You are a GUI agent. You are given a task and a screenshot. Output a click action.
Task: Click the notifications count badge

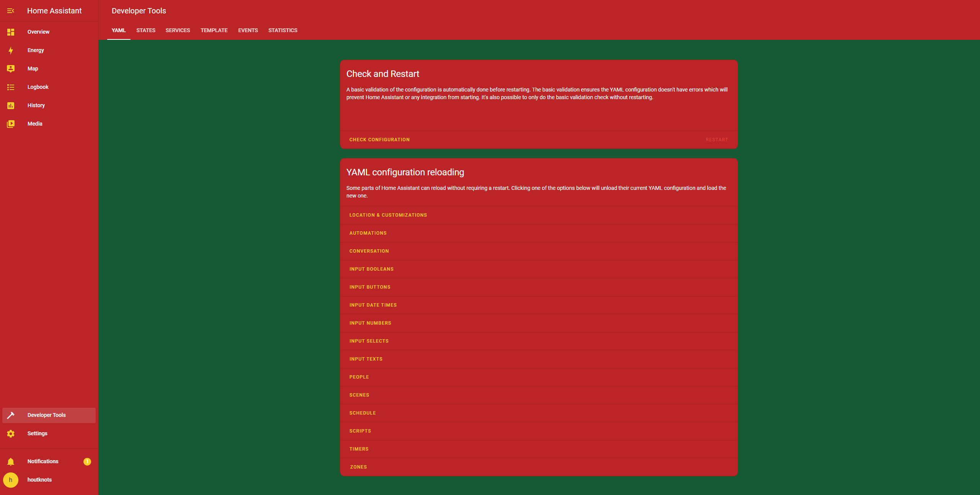(x=87, y=462)
